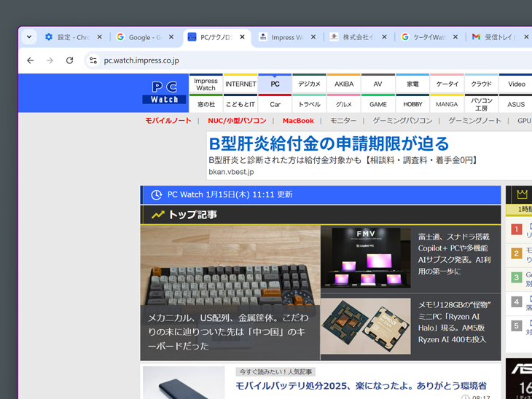Click the bkan.vbest.jp ad URL

tap(231, 172)
